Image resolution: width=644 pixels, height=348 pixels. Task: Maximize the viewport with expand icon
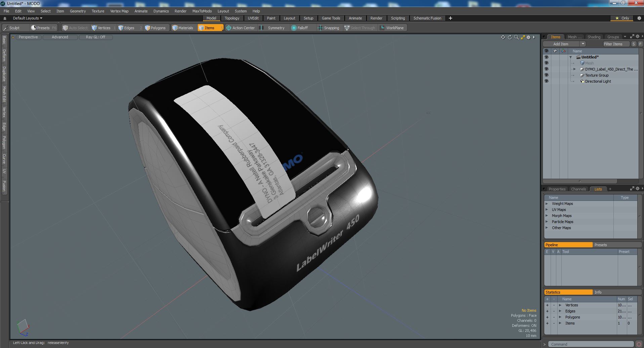pos(523,37)
